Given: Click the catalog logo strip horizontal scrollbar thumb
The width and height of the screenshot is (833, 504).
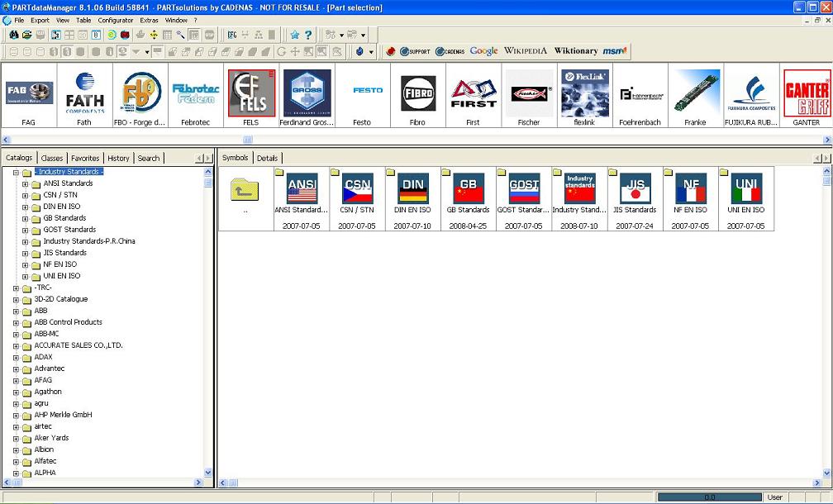Looking at the screenshot, I should (248, 140).
